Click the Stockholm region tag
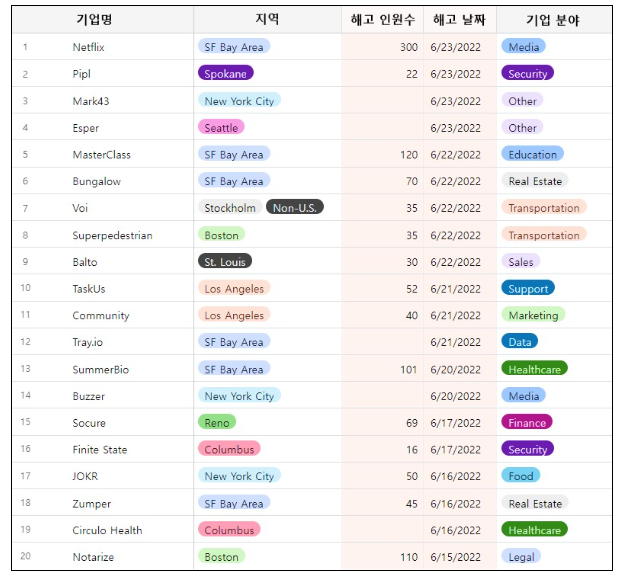The height and width of the screenshot is (581, 624). click(230, 207)
